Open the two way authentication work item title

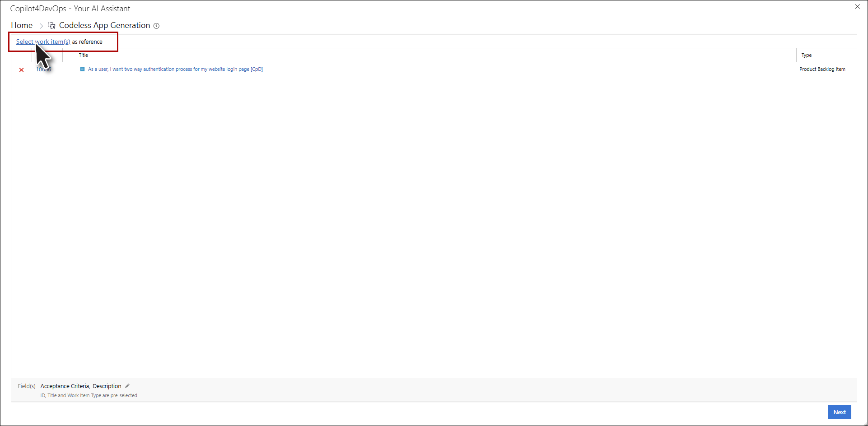pos(175,69)
